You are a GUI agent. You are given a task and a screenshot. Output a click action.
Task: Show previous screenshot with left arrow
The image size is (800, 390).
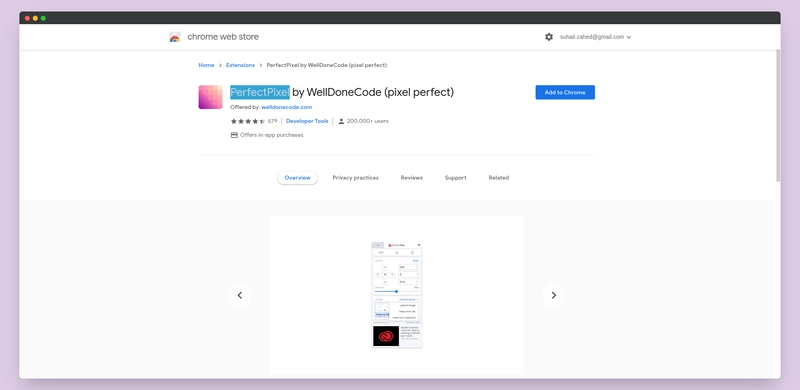click(240, 295)
